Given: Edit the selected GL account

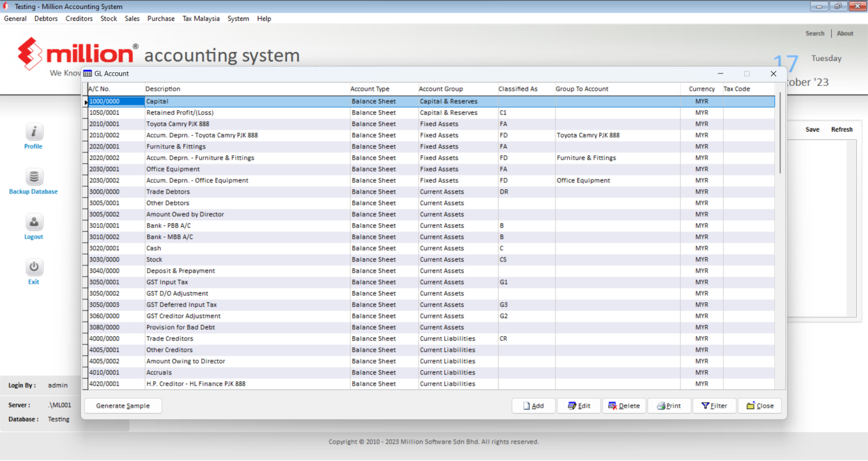Looking at the screenshot, I should point(579,406).
